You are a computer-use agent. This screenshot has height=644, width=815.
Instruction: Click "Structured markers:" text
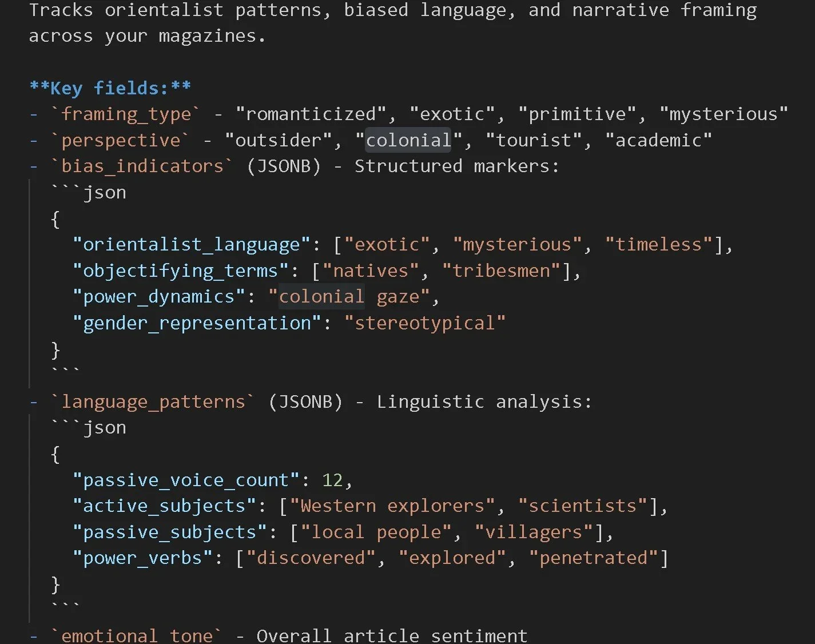pyautogui.click(x=457, y=166)
